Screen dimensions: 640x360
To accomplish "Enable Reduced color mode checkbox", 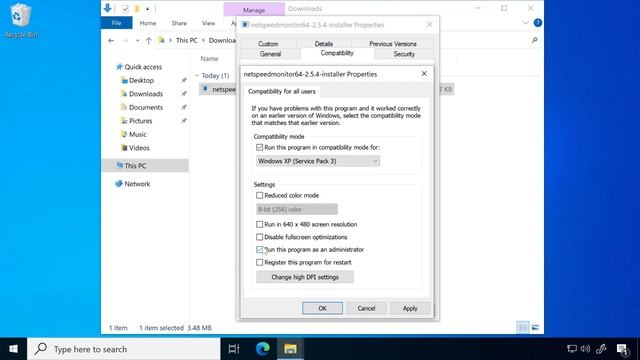I will click(260, 196).
